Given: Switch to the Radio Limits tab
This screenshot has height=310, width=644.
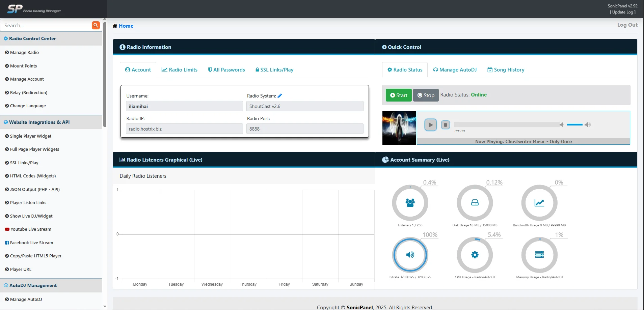Looking at the screenshot, I should pyautogui.click(x=180, y=70).
